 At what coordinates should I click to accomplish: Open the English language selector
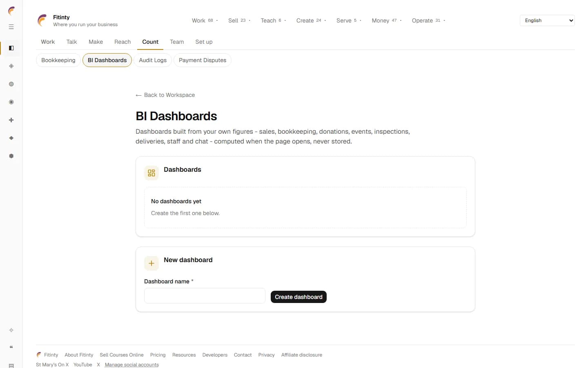tap(547, 20)
